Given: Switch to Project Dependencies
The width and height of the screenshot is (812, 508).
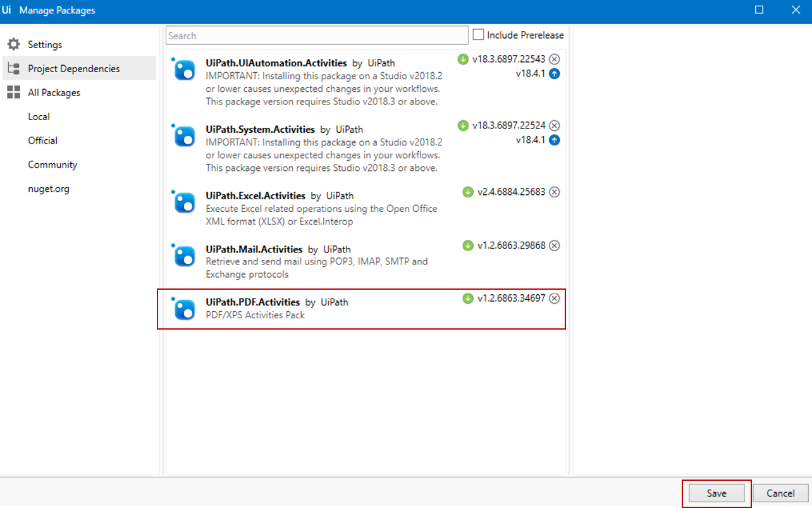Looking at the screenshot, I should (78, 68).
